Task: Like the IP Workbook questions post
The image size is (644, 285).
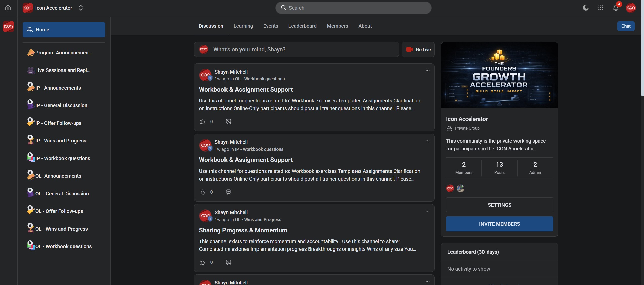Action: point(202,192)
